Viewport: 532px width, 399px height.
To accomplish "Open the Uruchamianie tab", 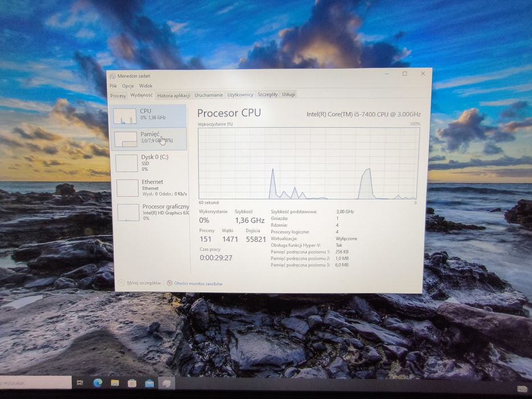I will 209,95.
